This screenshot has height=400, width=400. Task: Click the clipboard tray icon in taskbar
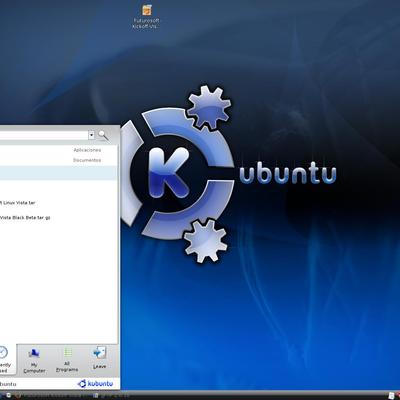391,396
